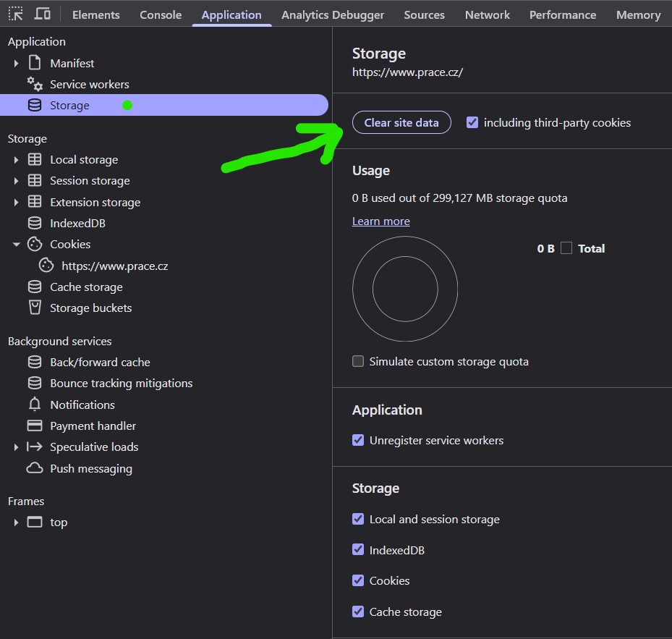Open the Analytics Debugger tab
Screen dimensions: 672x639
click(x=333, y=14)
